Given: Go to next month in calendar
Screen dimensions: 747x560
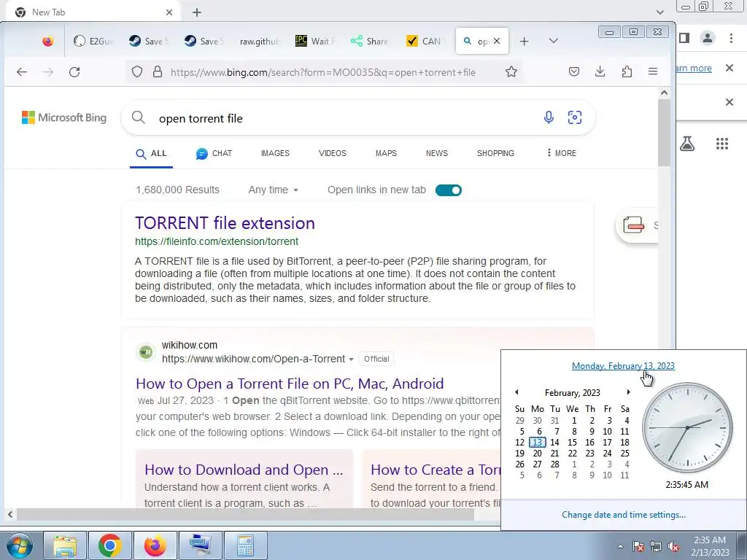Looking at the screenshot, I should (628, 392).
